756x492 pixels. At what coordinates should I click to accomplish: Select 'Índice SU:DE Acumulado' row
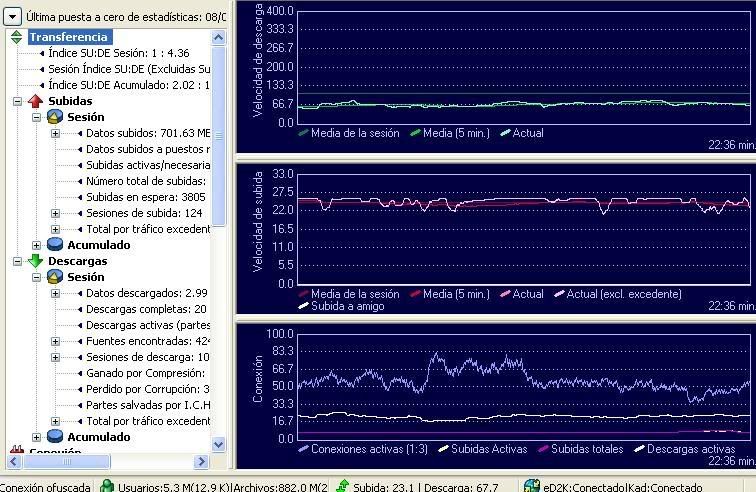pyautogui.click(x=129, y=85)
